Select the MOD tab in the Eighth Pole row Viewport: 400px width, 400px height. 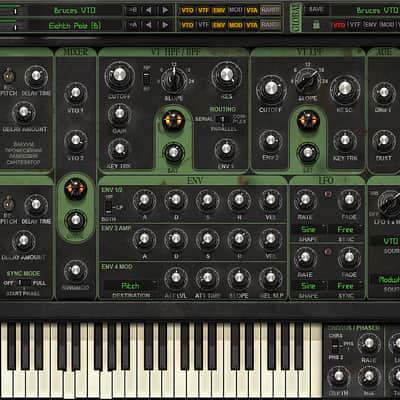[x=235, y=25]
